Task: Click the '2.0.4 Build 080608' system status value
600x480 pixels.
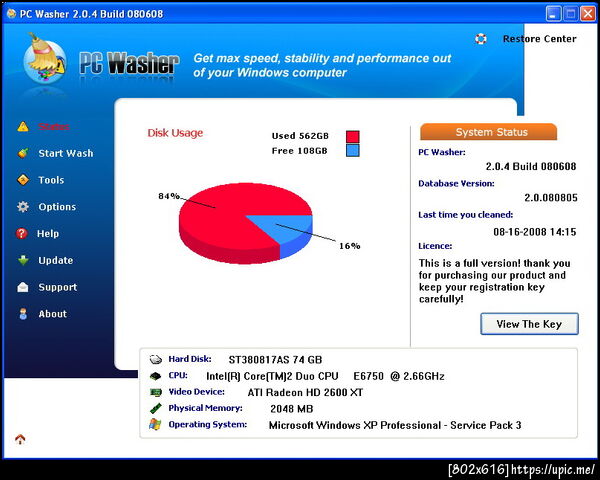Action: pos(531,167)
